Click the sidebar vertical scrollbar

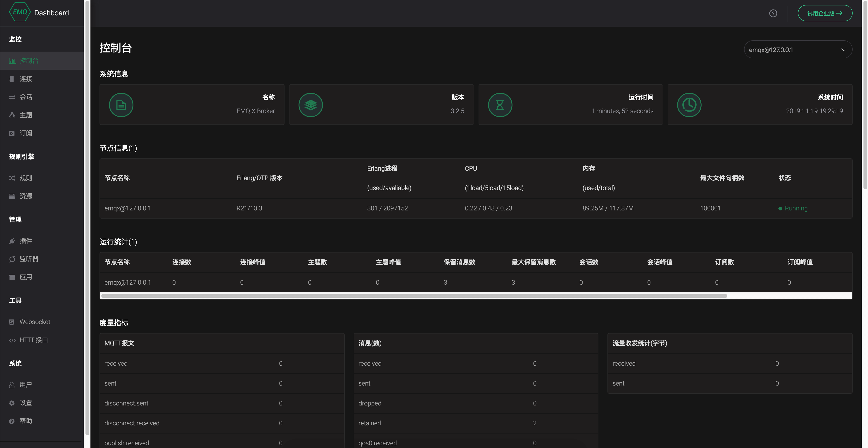click(87, 218)
